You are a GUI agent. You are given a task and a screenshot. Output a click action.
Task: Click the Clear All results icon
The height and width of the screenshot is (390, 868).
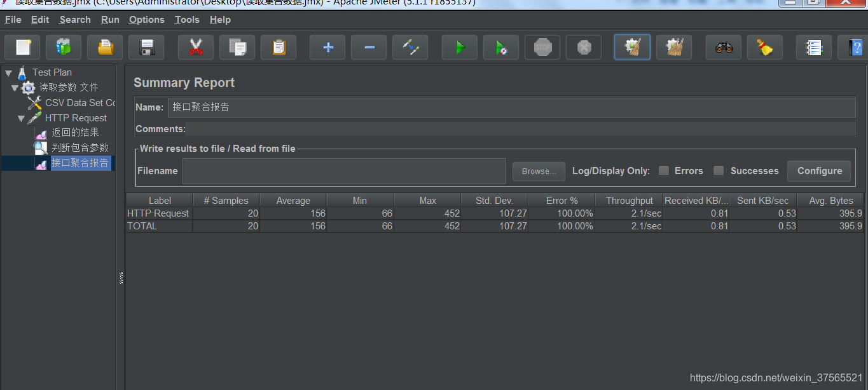pos(674,47)
